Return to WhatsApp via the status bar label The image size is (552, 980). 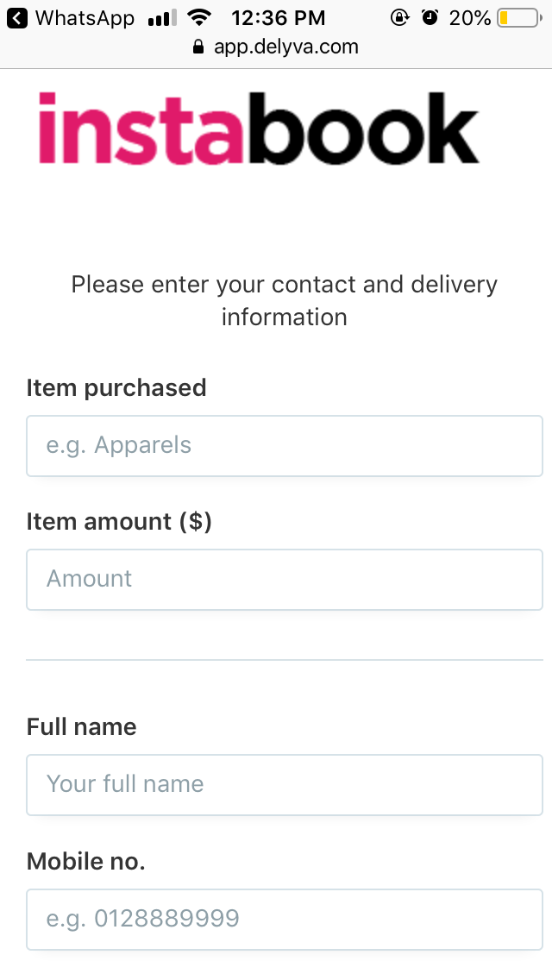point(85,18)
